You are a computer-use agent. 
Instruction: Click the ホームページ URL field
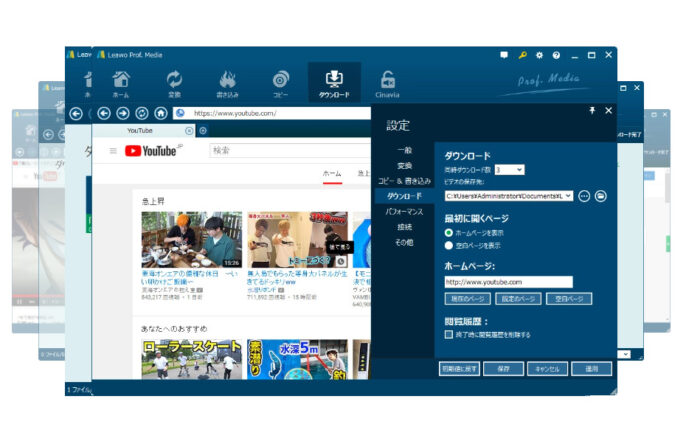[508, 282]
